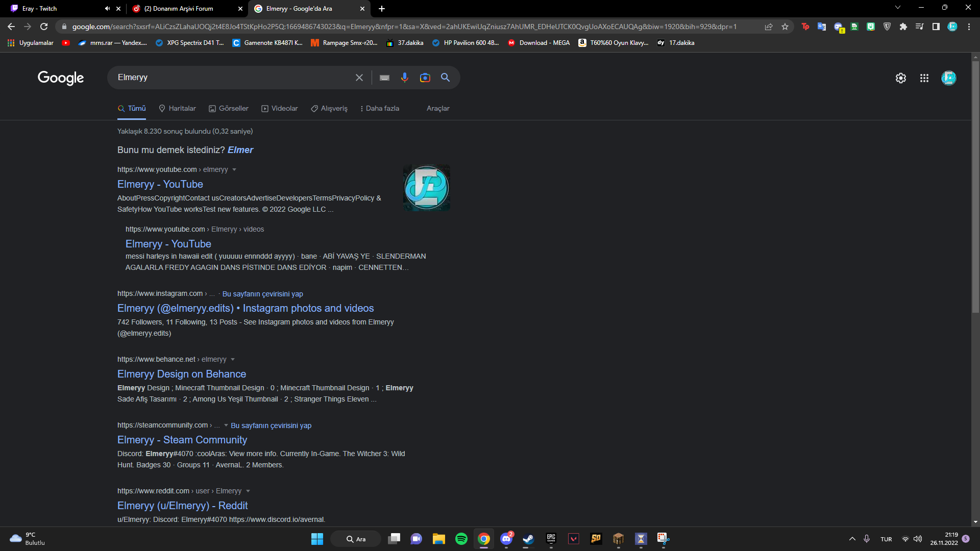Switch to Haritalar search tab
Screen dimensions: 980x551
[x=177, y=108]
